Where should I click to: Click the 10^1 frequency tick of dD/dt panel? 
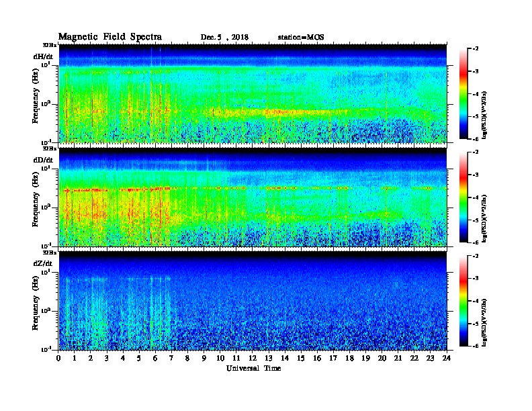[45, 168]
